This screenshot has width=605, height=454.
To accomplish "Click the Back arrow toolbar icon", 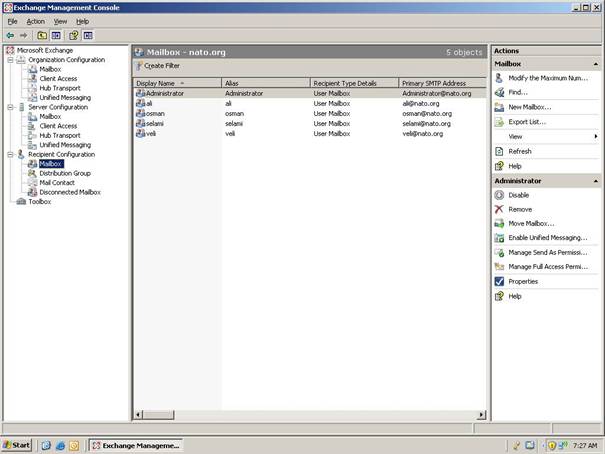I will tap(9, 34).
